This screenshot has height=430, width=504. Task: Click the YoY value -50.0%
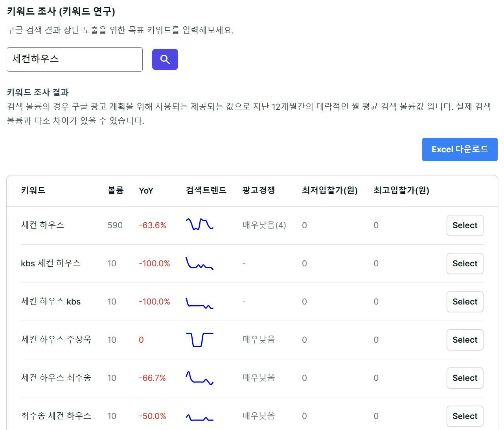pos(153,416)
